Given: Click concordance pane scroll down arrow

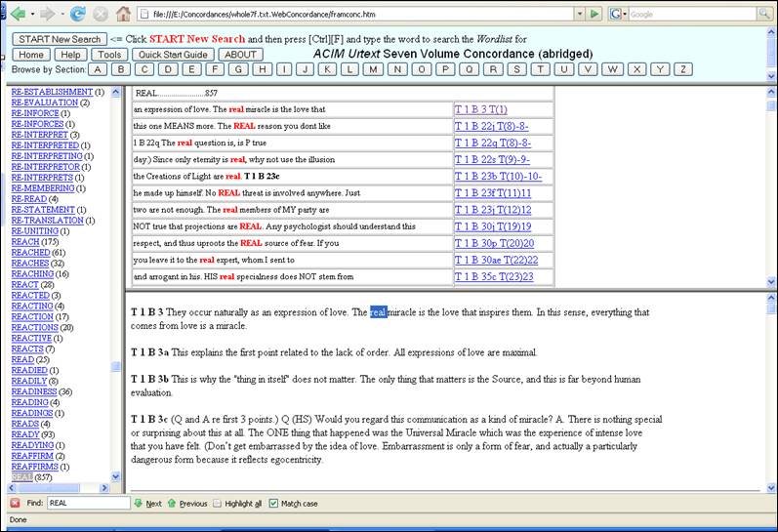Looking at the screenshot, I should (x=771, y=282).
